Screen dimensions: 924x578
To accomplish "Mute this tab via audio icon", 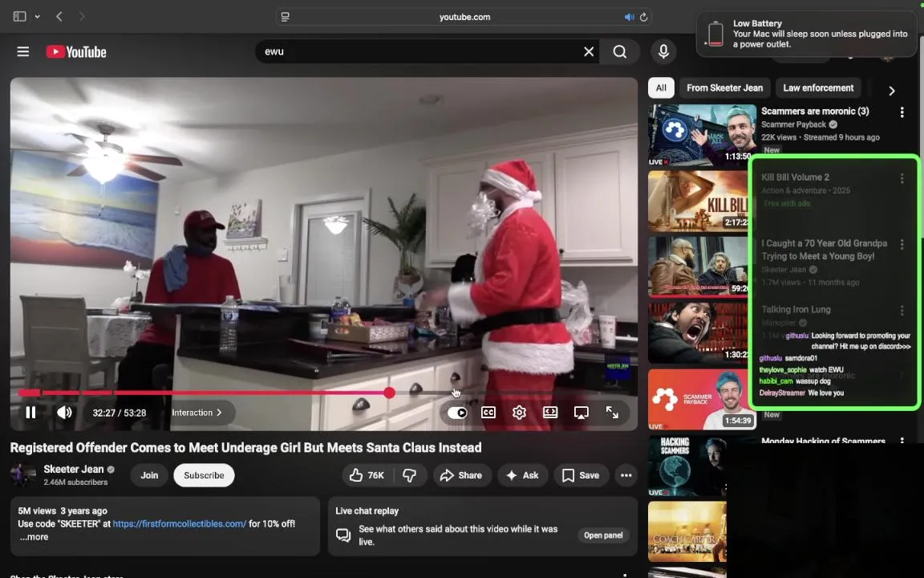I will 629,17.
